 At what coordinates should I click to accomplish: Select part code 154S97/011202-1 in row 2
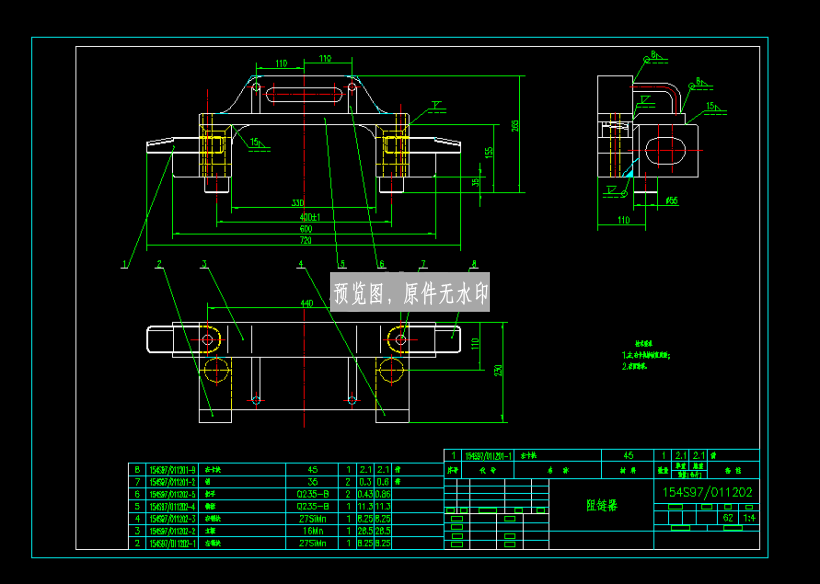(x=173, y=543)
